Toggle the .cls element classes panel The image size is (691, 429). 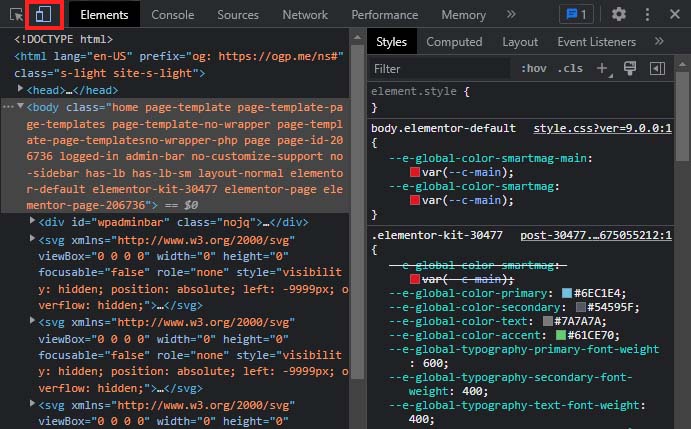point(570,68)
